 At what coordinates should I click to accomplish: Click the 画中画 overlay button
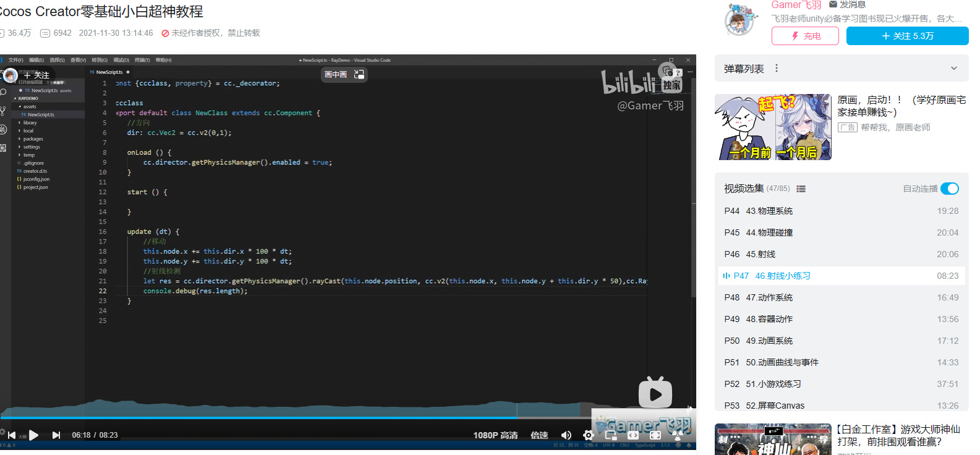(x=336, y=75)
